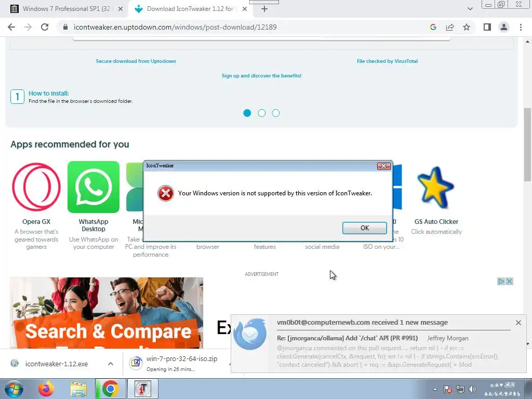
Task: Click the padlock site info icon
Action: click(66, 27)
